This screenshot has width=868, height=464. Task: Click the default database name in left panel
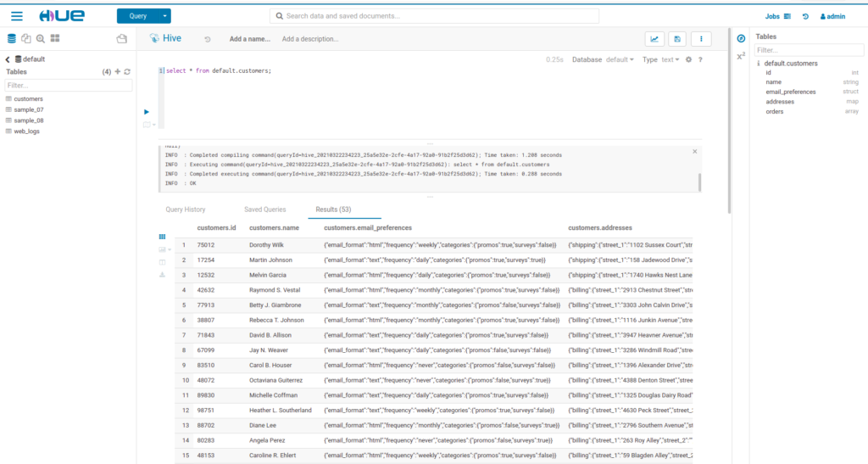pos(34,59)
